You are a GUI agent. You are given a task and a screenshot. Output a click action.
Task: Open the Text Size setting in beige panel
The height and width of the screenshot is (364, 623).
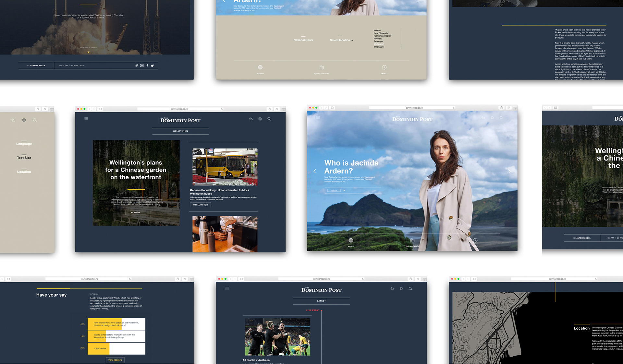[24, 158]
